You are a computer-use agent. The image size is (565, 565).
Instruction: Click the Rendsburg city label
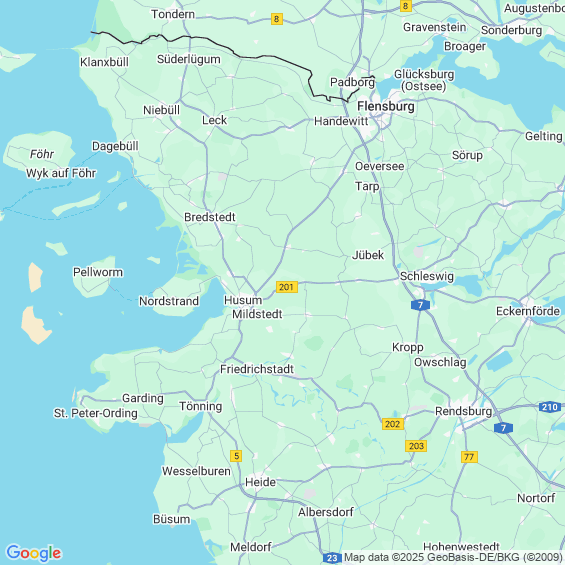[463, 411]
